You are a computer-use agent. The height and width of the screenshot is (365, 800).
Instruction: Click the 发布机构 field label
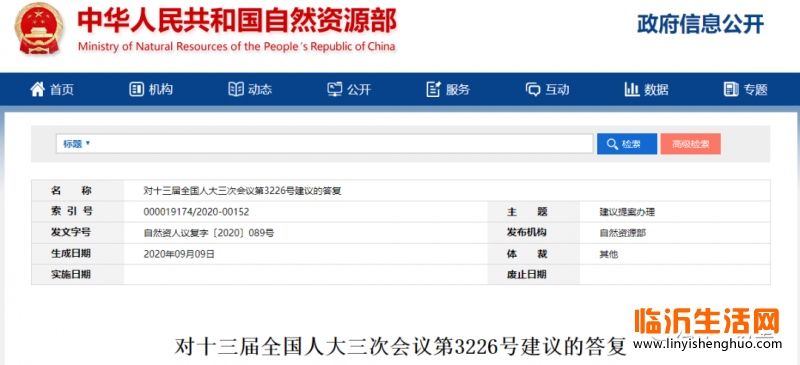527,232
